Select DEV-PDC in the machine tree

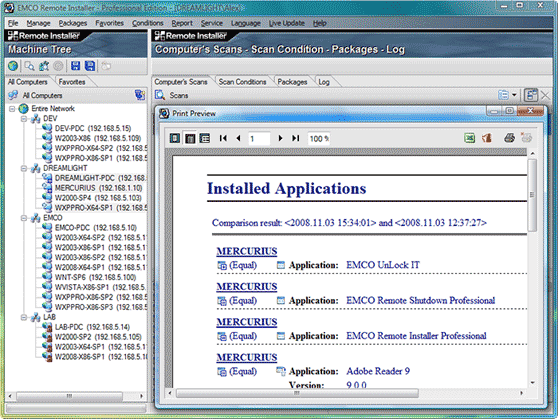(x=93, y=128)
